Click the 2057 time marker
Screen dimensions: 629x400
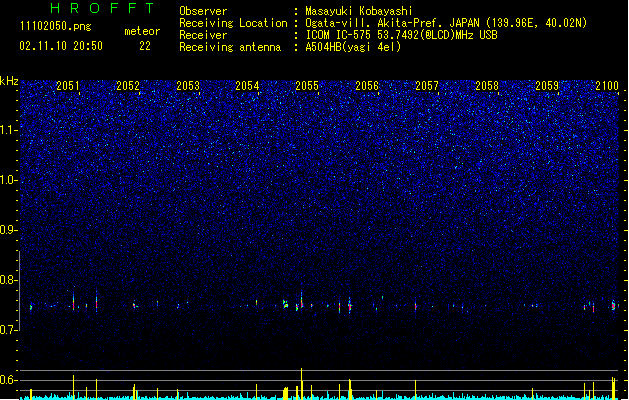(427, 85)
